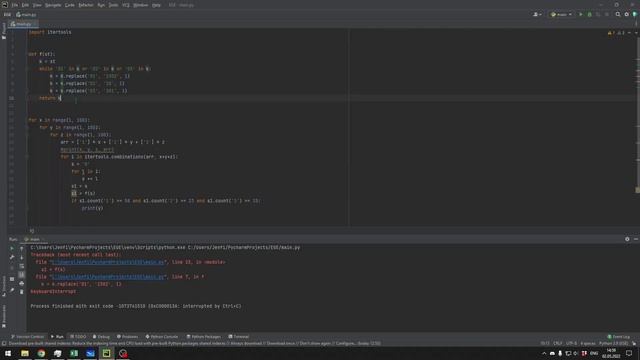Open the File menu

15,5
